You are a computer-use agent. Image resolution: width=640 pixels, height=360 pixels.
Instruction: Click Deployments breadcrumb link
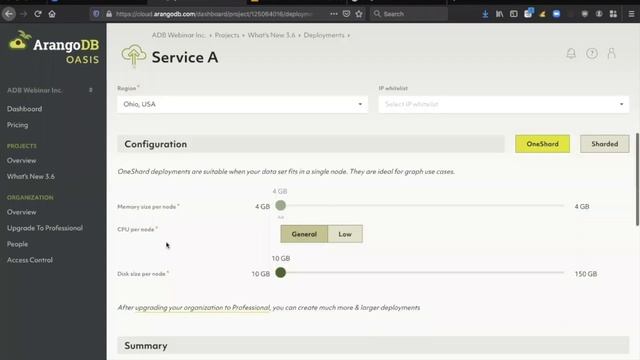(x=324, y=35)
